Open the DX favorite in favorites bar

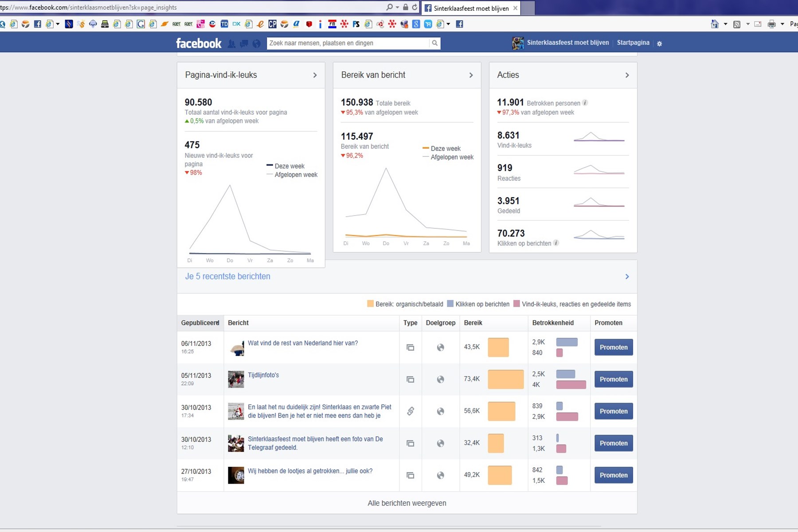236,24
